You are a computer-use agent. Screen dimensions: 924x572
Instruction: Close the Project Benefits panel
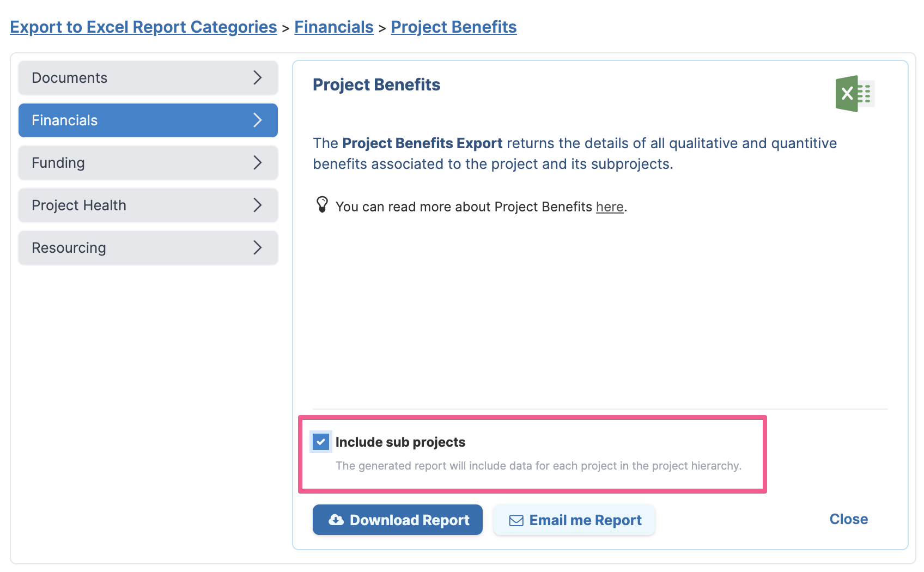[x=848, y=519]
